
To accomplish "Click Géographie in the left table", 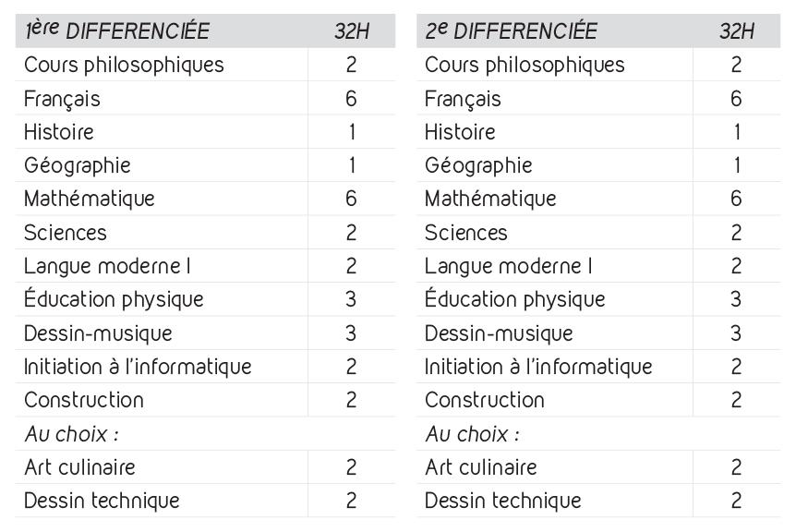I will 78,165.
